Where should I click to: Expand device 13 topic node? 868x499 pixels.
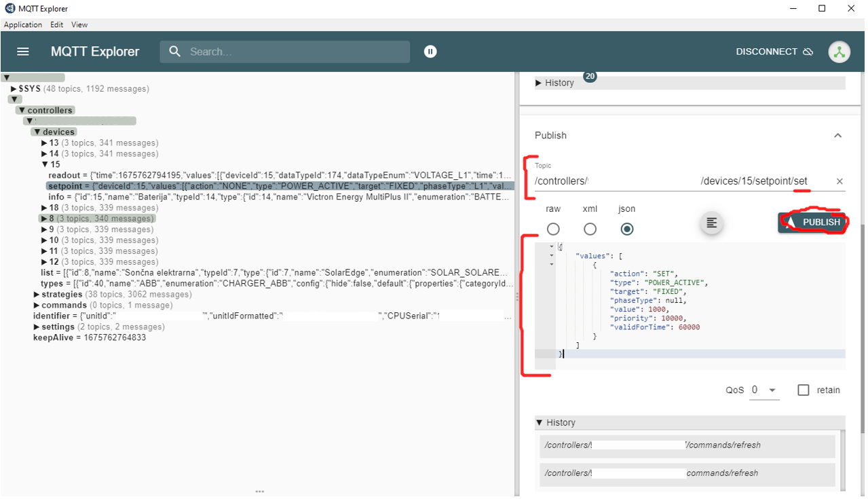45,143
